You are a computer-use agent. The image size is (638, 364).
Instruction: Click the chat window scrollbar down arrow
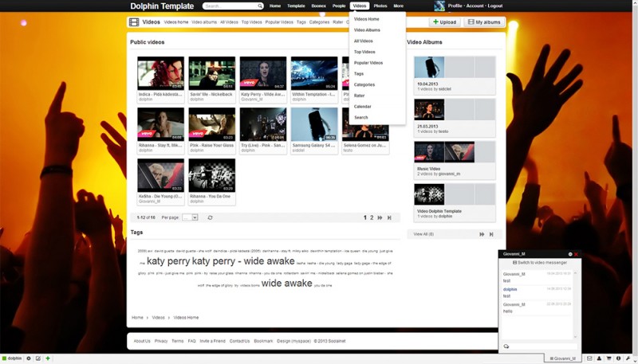575,337
